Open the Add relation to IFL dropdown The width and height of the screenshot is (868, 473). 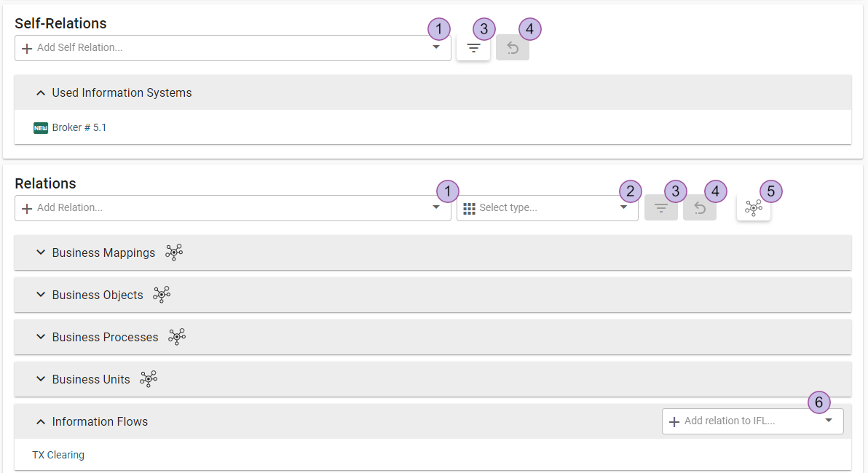click(829, 421)
